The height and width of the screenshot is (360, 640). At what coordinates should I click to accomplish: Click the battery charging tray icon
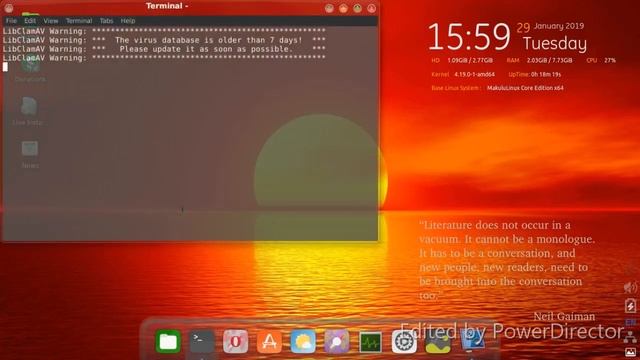[630, 305]
